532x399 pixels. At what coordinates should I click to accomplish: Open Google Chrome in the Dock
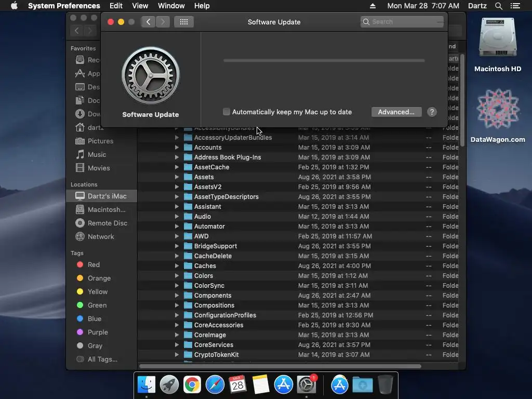coord(192,384)
